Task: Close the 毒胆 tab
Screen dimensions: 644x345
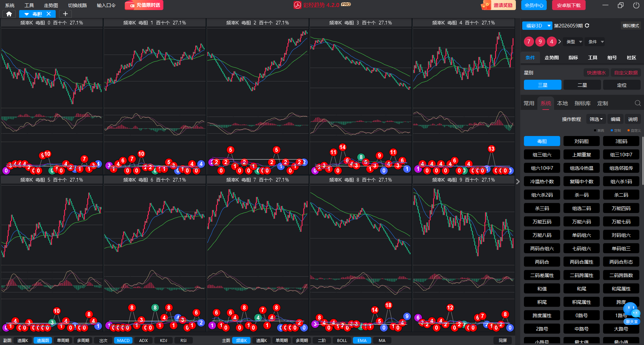Action: click(x=49, y=14)
